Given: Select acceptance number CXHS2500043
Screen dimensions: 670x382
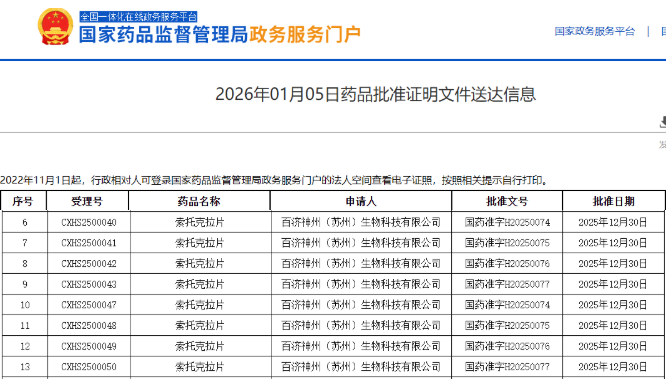Looking at the screenshot, I should tap(89, 284).
